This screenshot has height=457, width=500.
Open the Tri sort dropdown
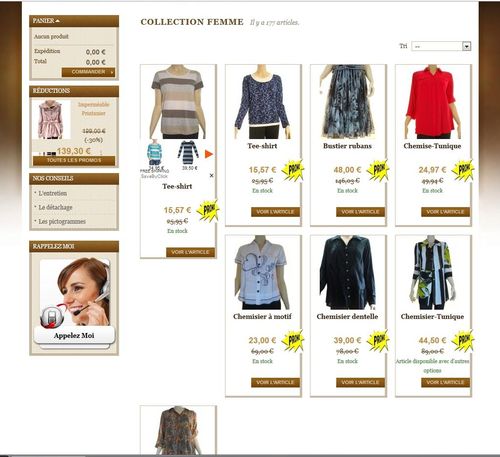(441, 46)
